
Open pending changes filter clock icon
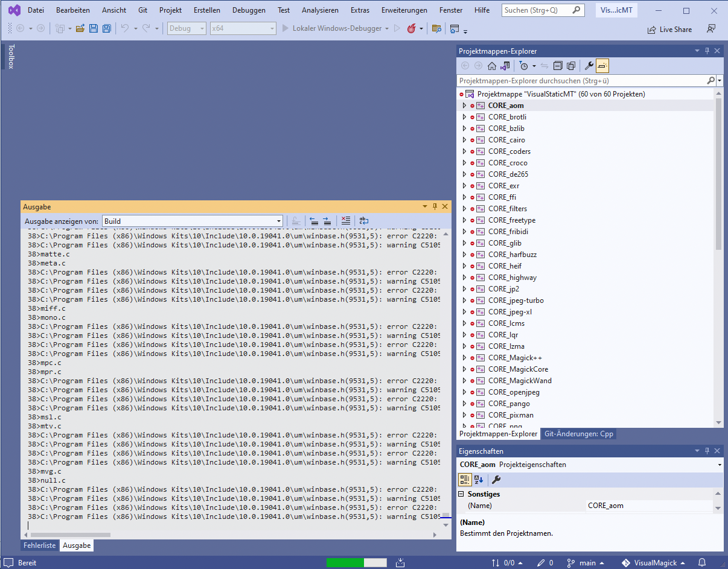click(x=524, y=66)
